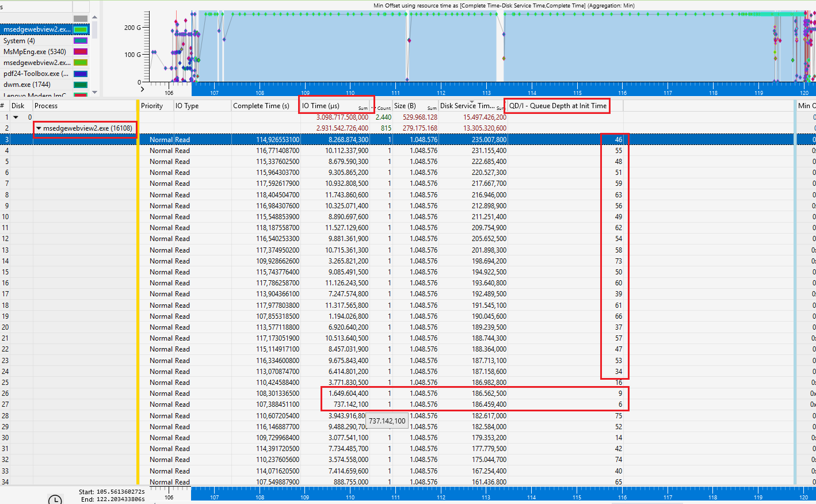Select Complete Time cell 107,388451100
The height and width of the screenshot is (504, 816).
278,404
